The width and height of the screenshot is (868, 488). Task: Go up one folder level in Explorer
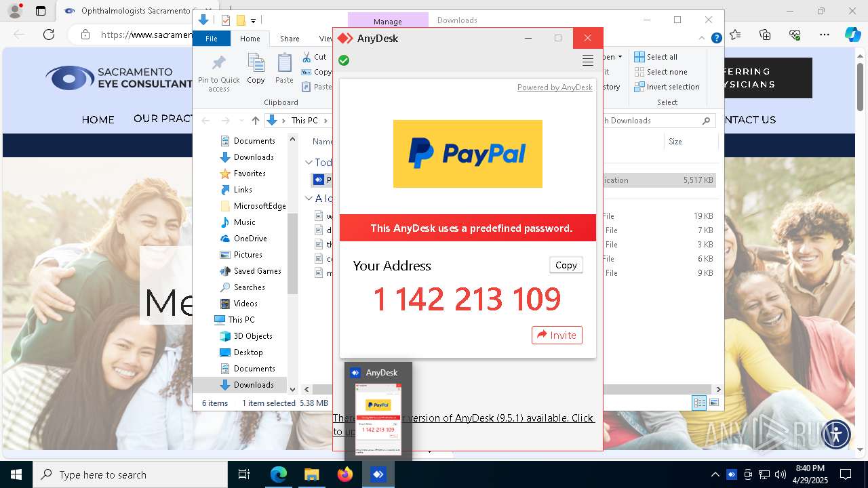click(255, 121)
